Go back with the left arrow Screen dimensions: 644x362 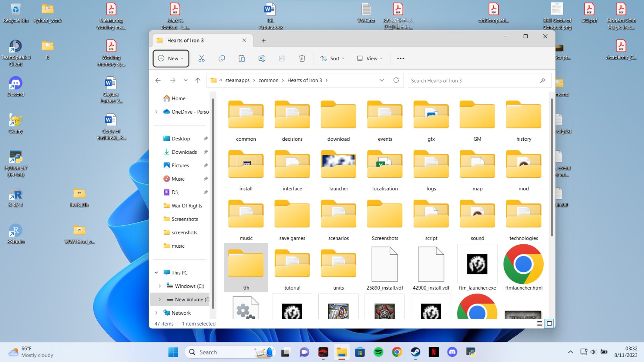tap(158, 80)
